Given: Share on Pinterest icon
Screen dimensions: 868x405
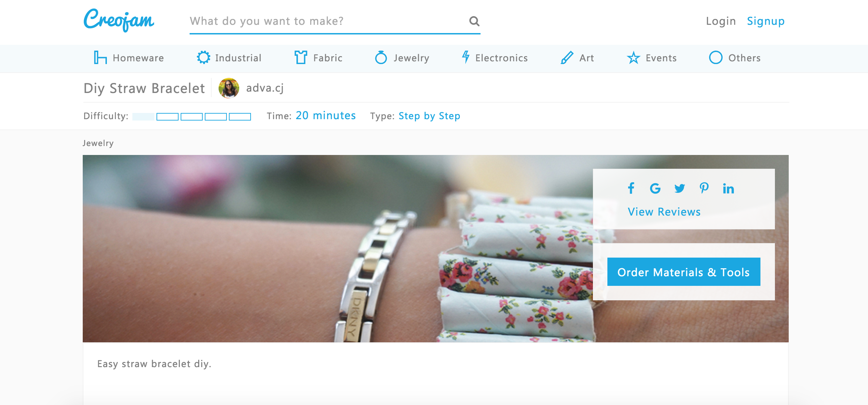Looking at the screenshot, I should click(704, 188).
